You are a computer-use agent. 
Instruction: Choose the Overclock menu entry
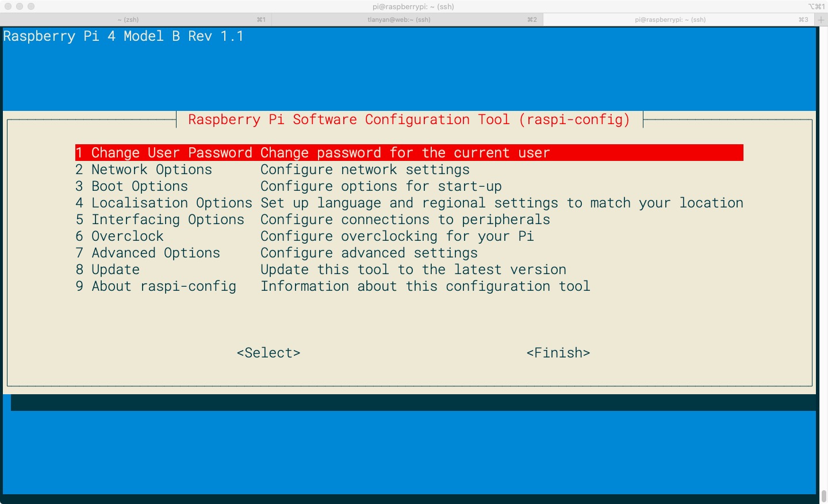point(127,236)
